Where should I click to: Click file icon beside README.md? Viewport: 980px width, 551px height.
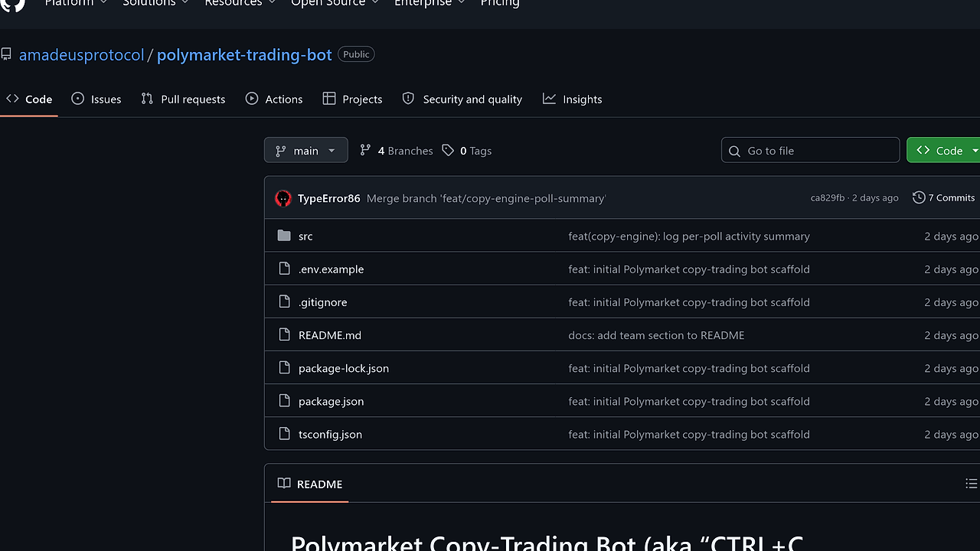pyautogui.click(x=284, y=334)
